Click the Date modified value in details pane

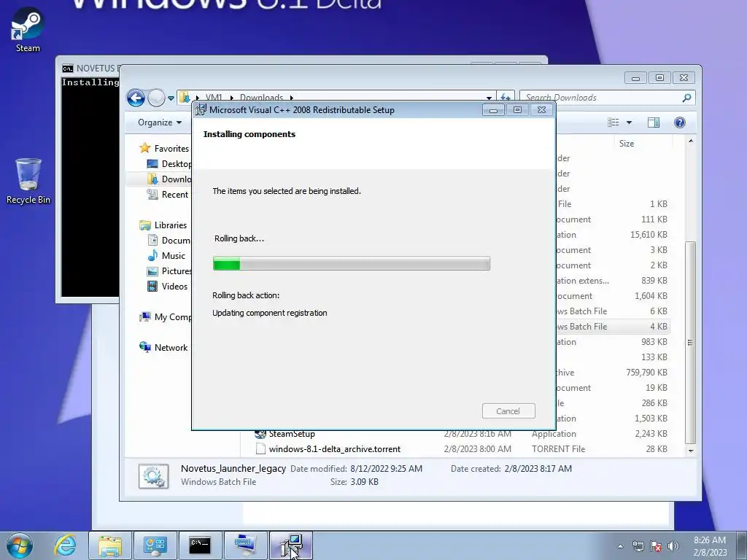[x=386, y=469]
